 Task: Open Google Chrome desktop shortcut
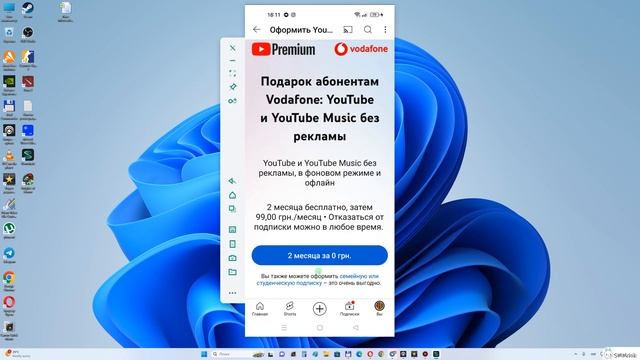point(9,280)
